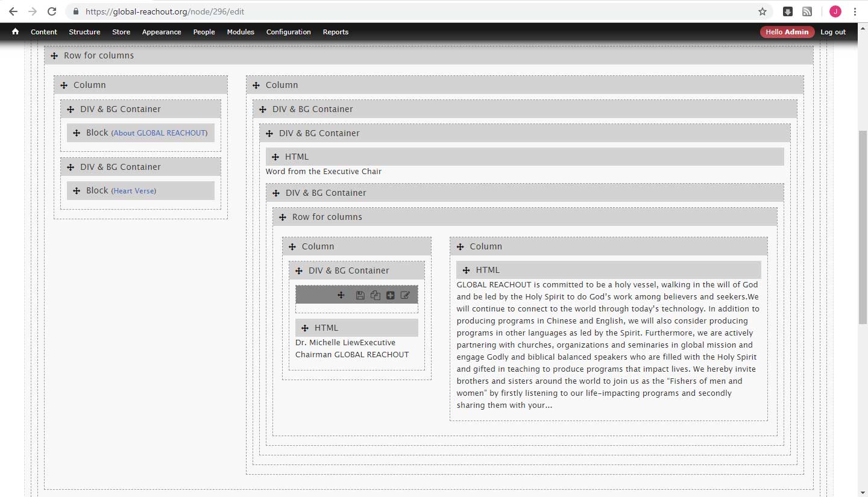The height and width of the screenshot is (497, 868).
Task: Click move handle of DIV & BG Container directly above Executive Chair HTML
Action: [x=269, y=134]
